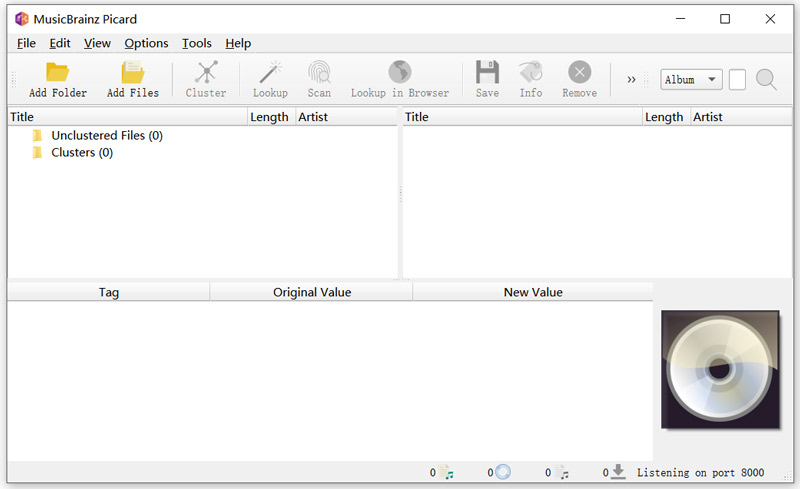Click the New Value column header
The width and height of the screenshot is (800, 489).
(x=533, y=292)
